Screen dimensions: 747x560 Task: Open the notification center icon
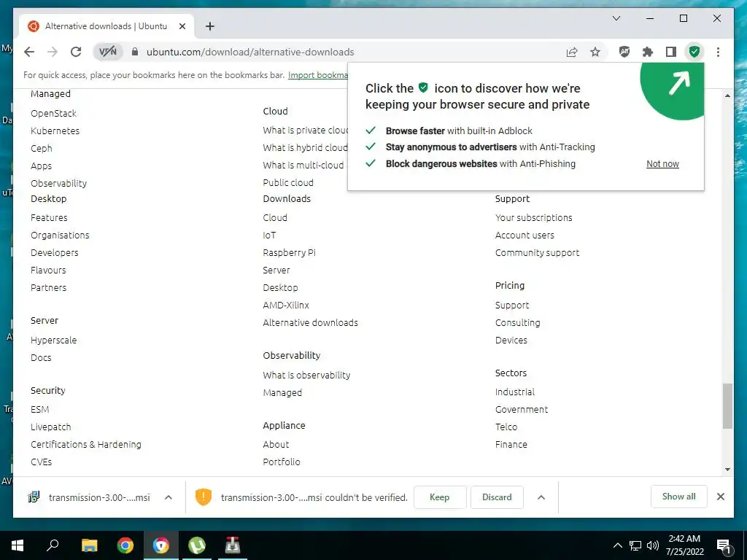[x=723, y=545]
